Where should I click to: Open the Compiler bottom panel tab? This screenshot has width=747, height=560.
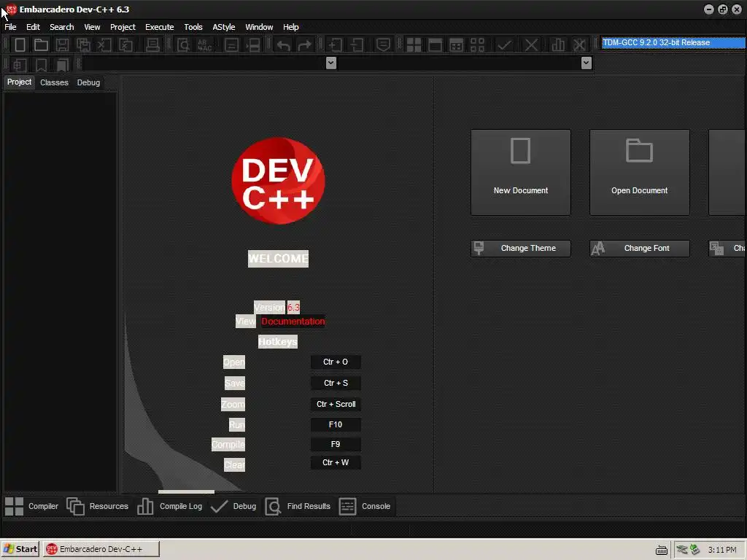pos(32,506)
